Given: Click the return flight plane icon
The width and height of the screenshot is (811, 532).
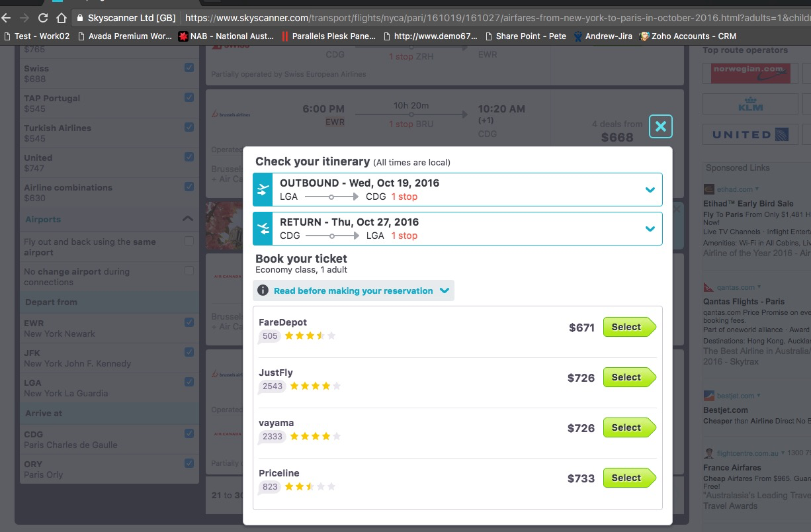Looking at the screenshot, I should (x=263, y=228).
